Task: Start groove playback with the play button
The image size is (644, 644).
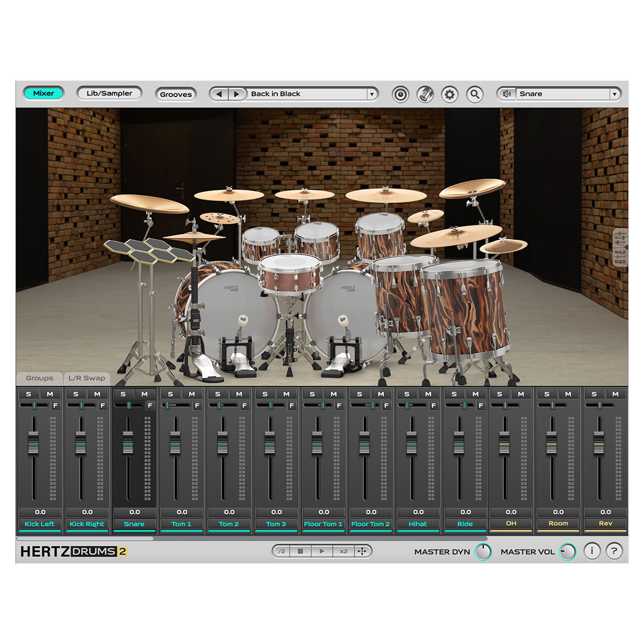Action: tap(321, 551)
